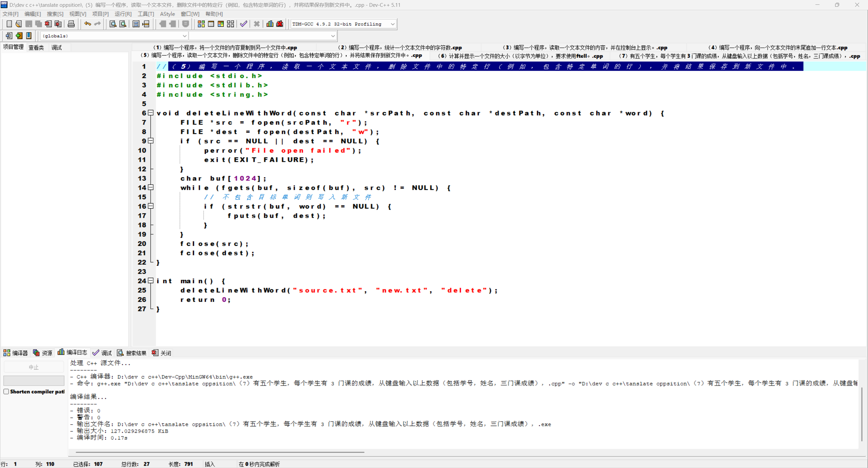Click the Print toolbar icon
The width and height of the screenshot is (868, 468).
71,24
